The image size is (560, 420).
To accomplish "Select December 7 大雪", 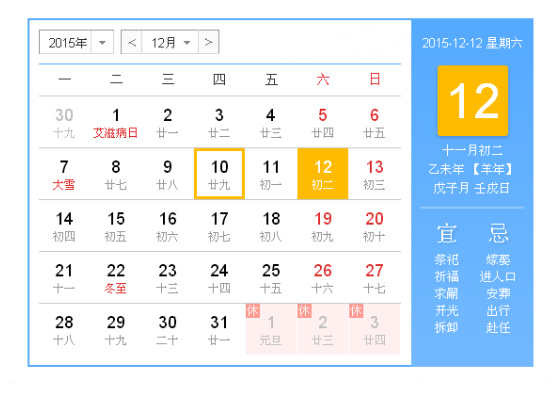I will 64,174.
